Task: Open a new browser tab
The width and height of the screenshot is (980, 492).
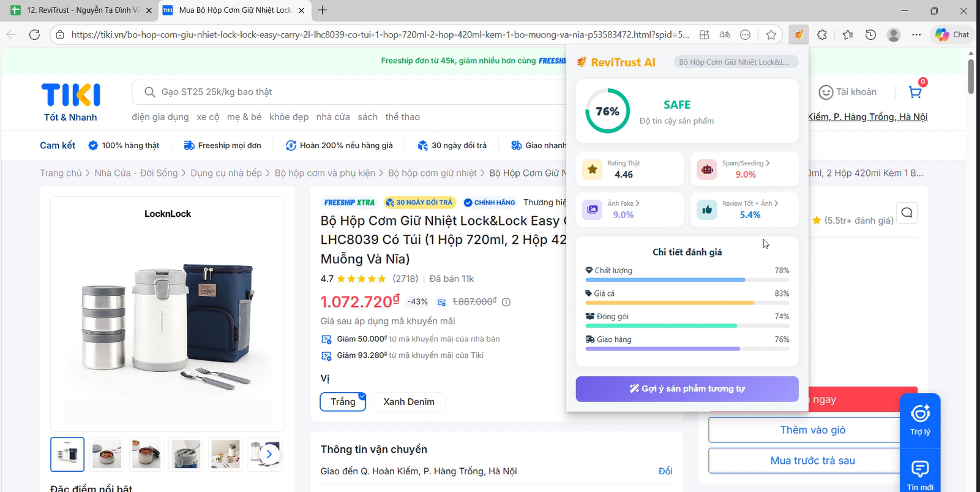Action: coord(323,10)
